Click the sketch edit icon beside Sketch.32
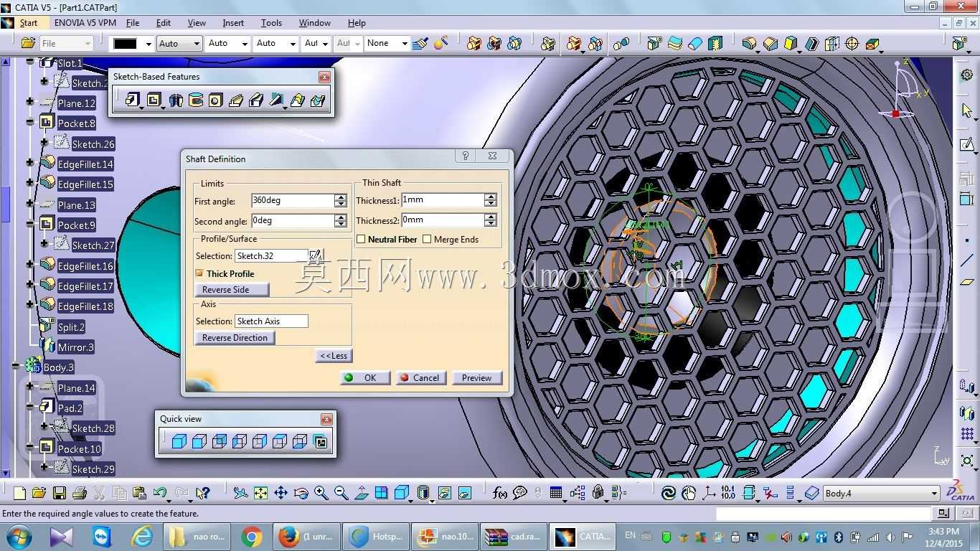 pos(315,255)
